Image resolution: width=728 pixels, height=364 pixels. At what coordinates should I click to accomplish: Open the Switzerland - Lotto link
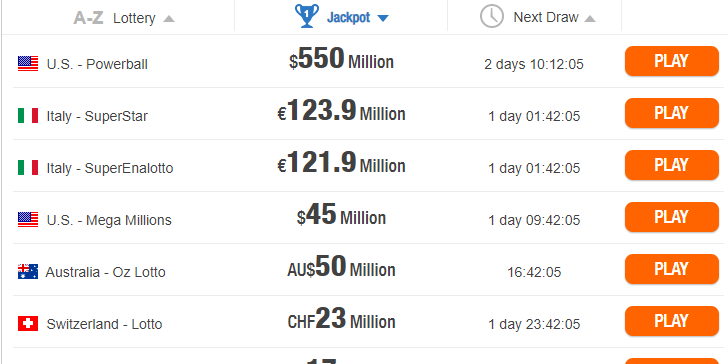pyautogui.click(x=104, y=324)
